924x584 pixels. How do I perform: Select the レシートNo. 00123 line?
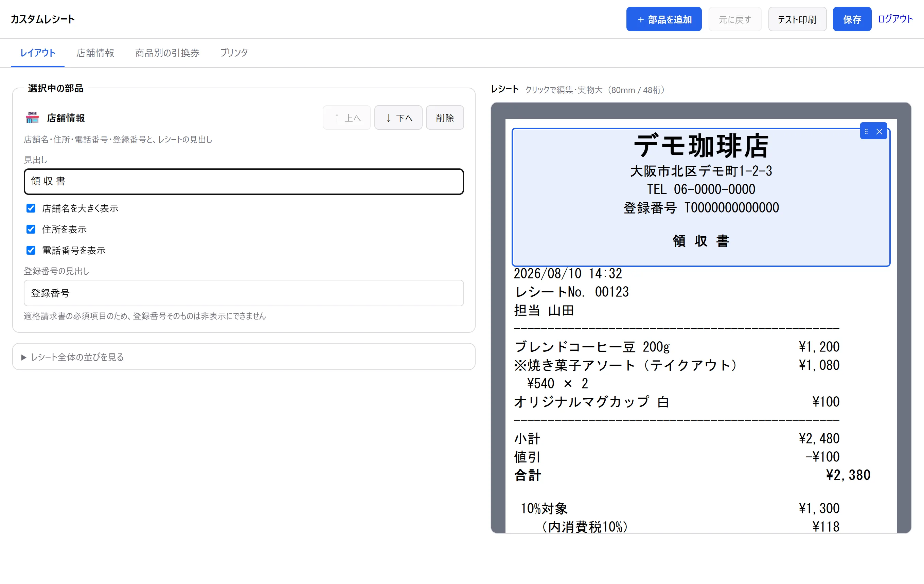click(571, 292)
